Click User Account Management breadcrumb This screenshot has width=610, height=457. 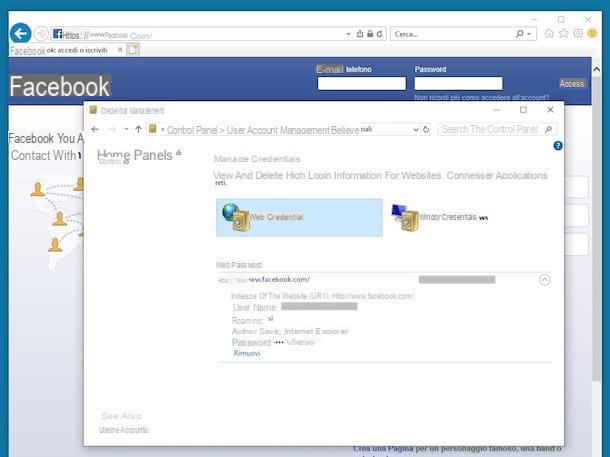pos(279,130)
